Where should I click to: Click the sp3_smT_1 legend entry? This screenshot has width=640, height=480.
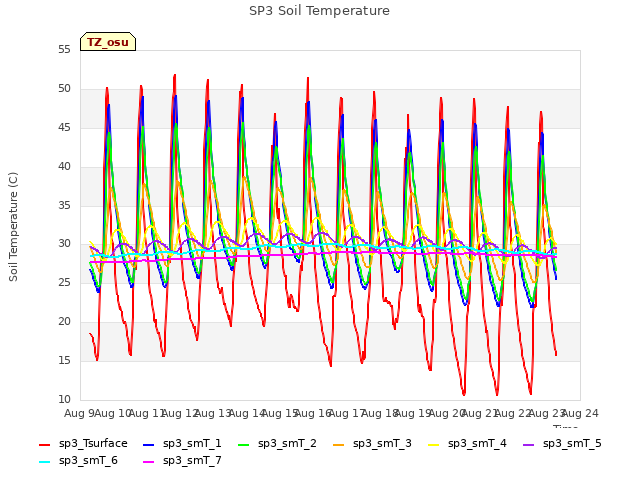tap(182, 444)
